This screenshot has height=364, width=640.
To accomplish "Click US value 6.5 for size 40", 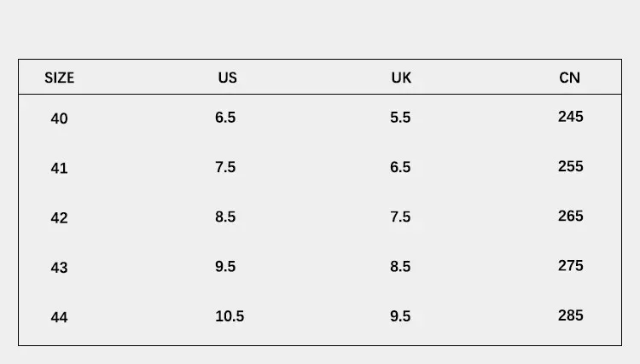I will point(225,118).
